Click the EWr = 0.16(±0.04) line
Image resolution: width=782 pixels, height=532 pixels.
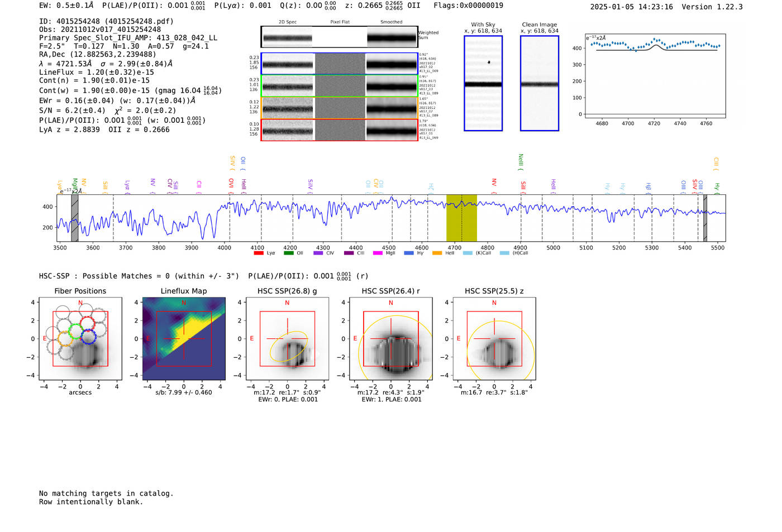(117, 101)
